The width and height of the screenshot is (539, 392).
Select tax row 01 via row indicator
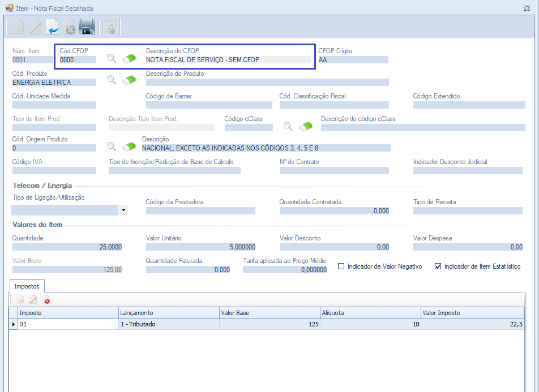coord(14,325)
